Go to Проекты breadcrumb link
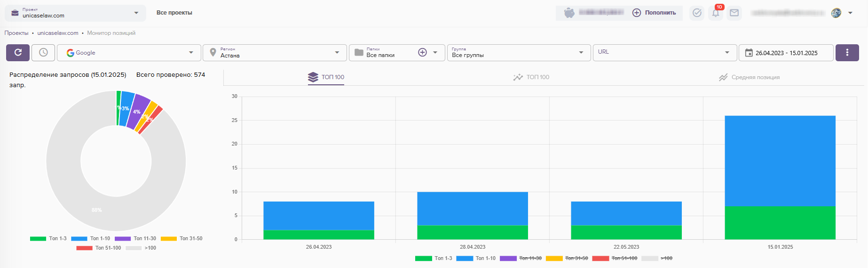868x268 pixels. pyautogui.click(x=16, y=33)
